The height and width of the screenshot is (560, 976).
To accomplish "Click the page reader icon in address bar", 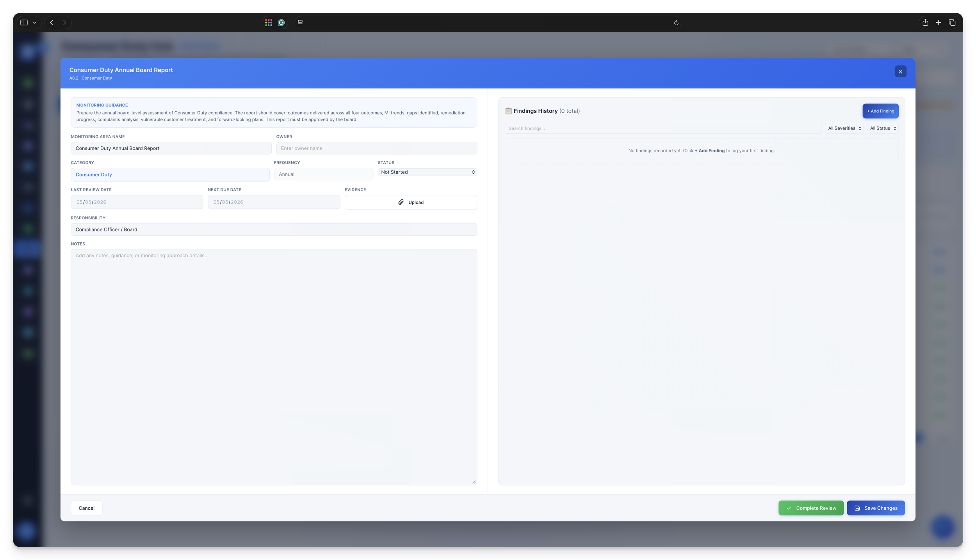I will [x=300, y=23].
